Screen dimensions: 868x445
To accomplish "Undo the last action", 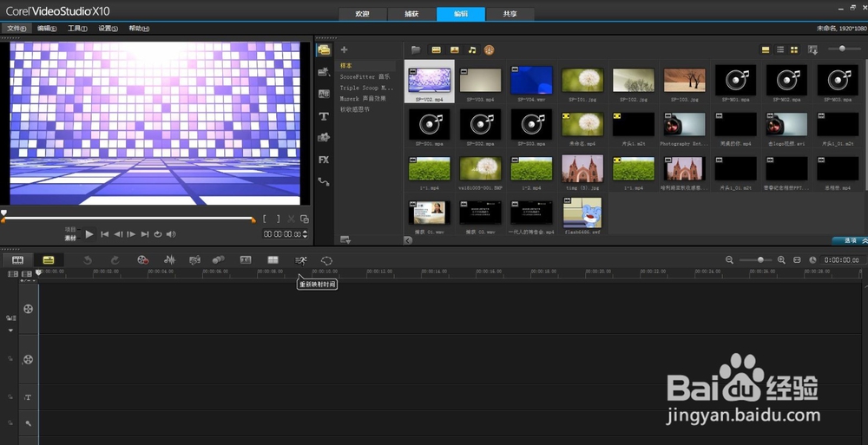I will click(x=88, y=260).
